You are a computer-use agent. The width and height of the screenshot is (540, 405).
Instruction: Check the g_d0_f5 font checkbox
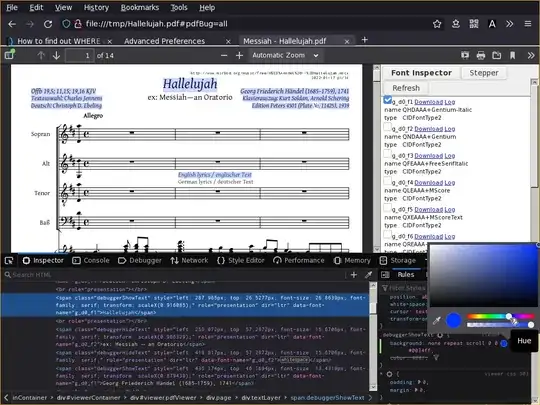pos(388,208)
